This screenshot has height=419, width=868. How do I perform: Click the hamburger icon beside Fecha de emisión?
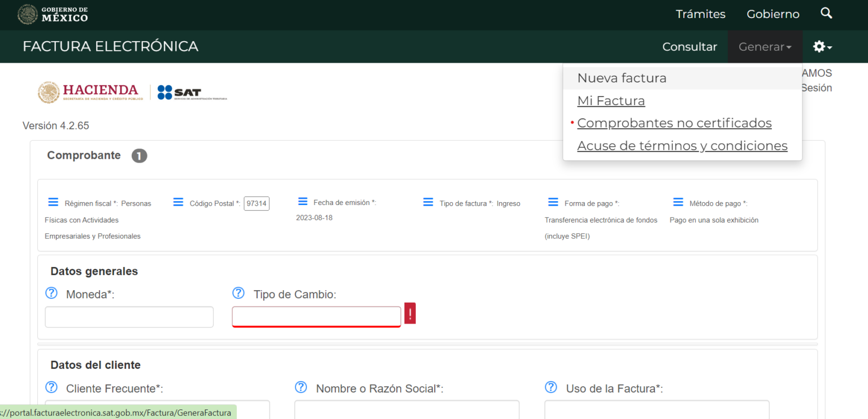point(302,202)
